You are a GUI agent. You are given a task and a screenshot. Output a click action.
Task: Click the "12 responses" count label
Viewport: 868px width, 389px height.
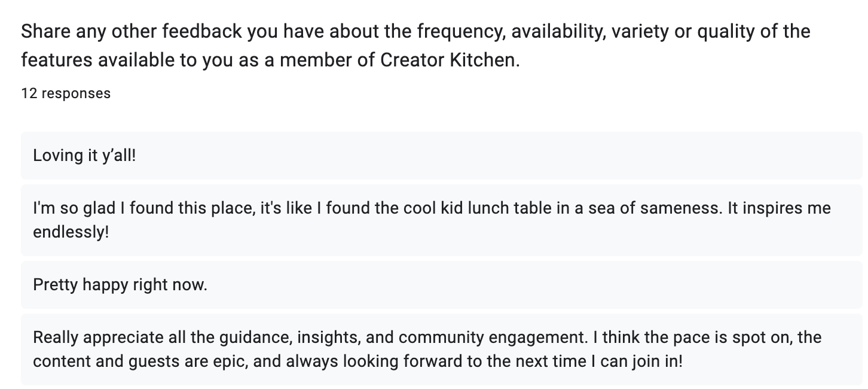66,93
